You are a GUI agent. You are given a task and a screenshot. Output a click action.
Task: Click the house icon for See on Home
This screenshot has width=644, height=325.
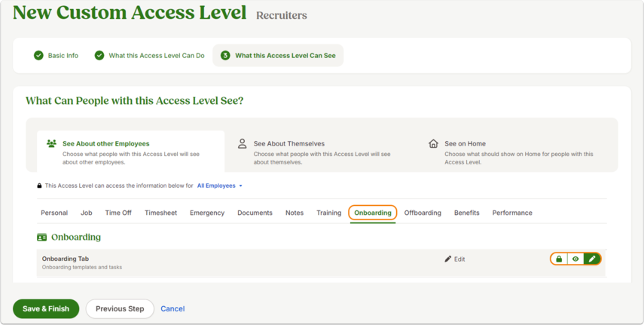[x=433, y=143]
